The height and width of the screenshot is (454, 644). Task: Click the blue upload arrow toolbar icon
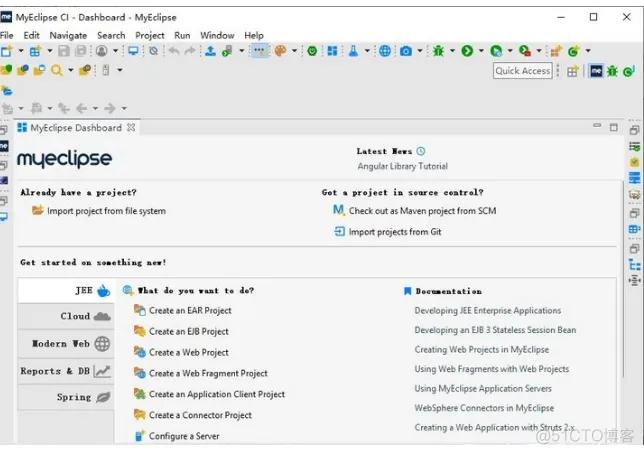(210, 51)
